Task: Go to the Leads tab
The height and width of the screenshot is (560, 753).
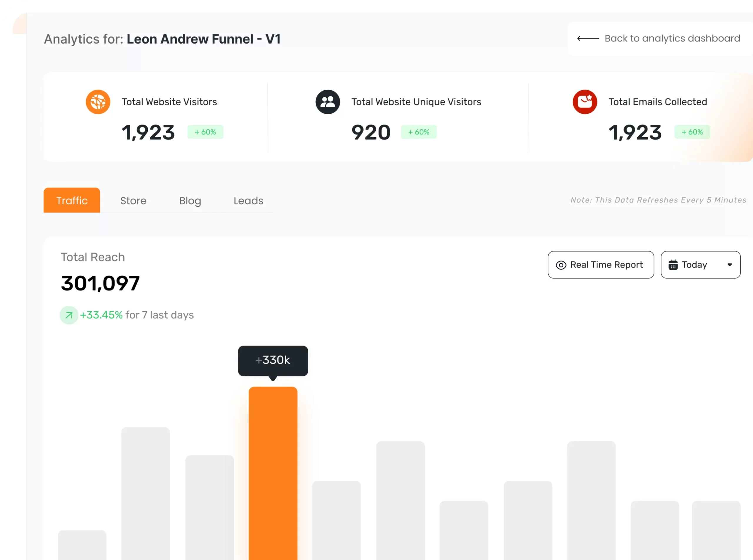Action: 248,201
